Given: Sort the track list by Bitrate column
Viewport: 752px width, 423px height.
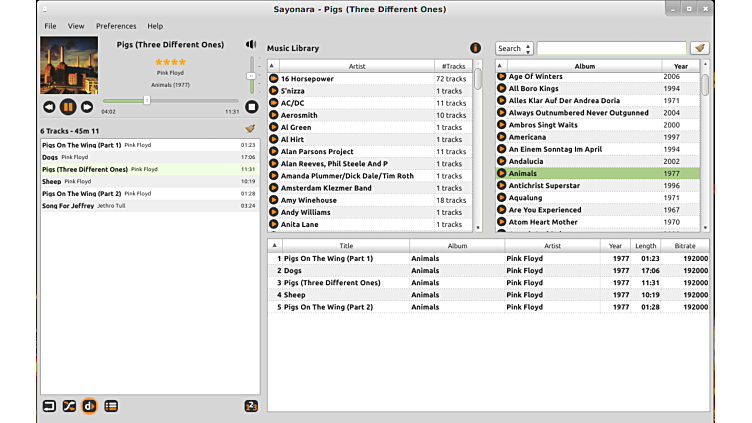Looking at the screenshot, I should (x=685, y=245).
